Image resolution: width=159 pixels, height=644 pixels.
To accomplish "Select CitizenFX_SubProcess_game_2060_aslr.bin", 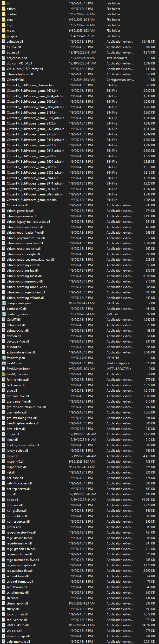I will pyautogui.click(x=36, y=107).
